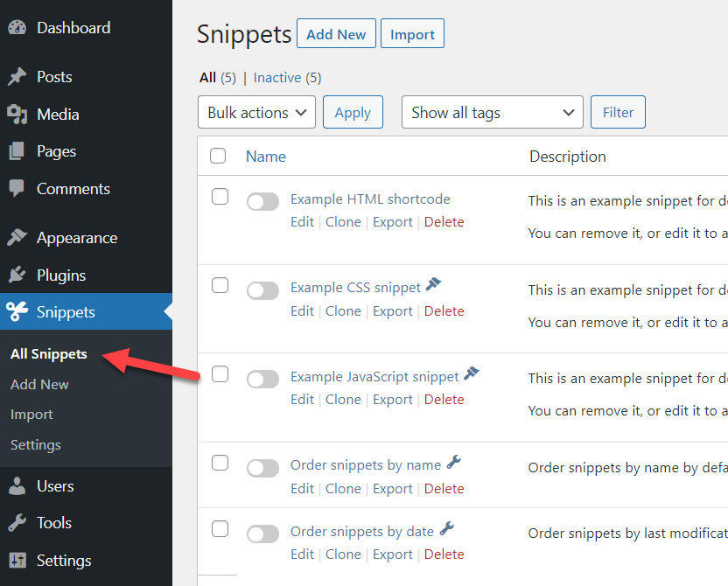Click wrench icon beside Order snippets by date

[x=446, y=528]
